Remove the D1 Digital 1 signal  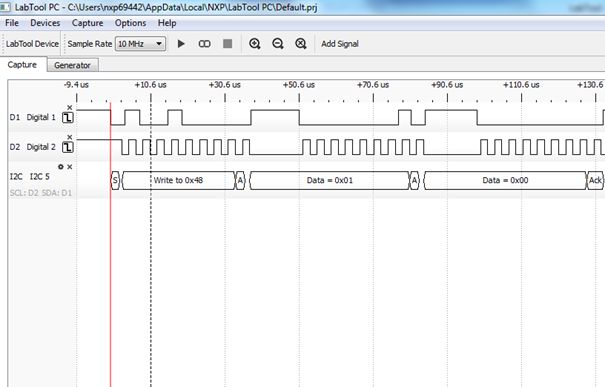click(69, 107)
